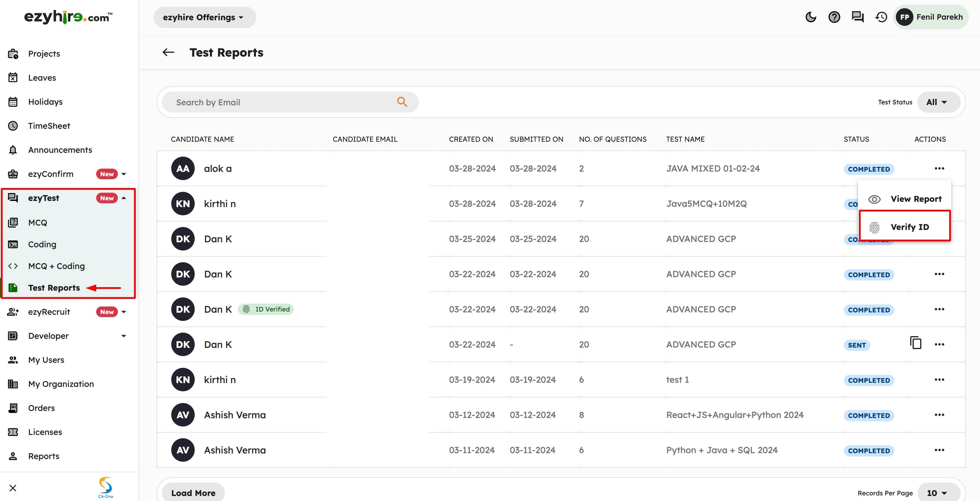Click the CANDIDATE NAME column header
Image resolution: width=980 pixels, height=501 pixels.
tap(202, 139)
